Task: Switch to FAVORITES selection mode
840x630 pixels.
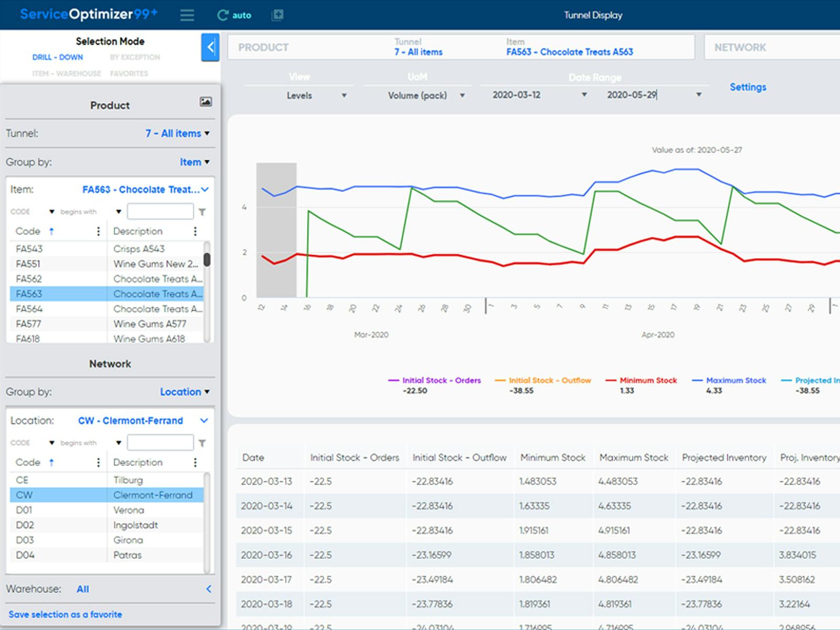Action: pyautogui.click(x=129, y=73)
